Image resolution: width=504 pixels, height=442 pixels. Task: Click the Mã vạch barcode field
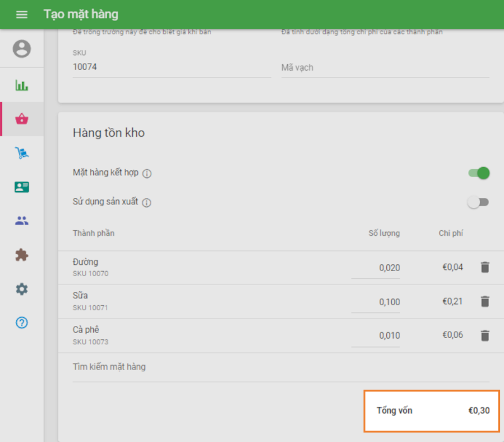point(384,67)
